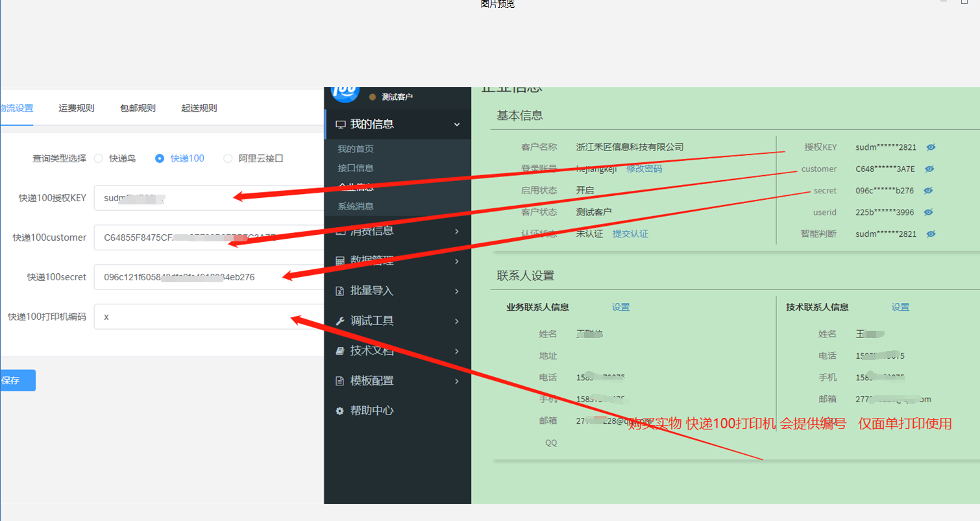Reveal the 授权KEY value with its eye icon
Image resolution: width=980 pixels, height=521 pixels.
[931, 147]
